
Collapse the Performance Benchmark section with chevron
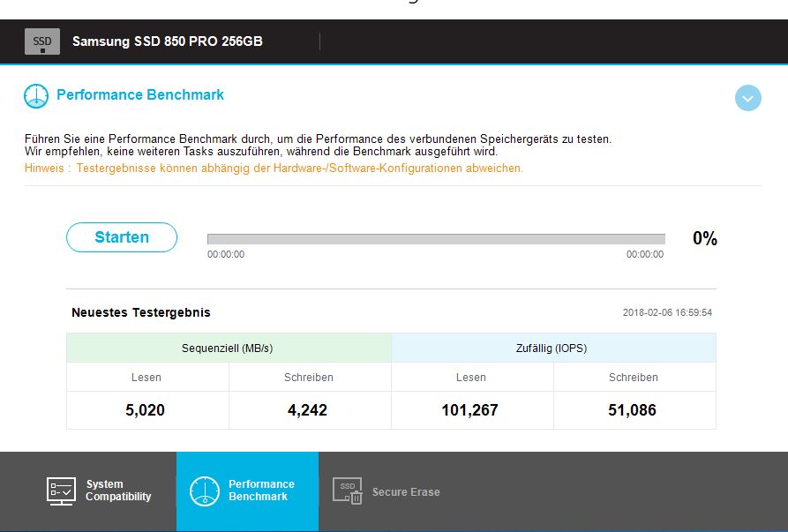747,98
